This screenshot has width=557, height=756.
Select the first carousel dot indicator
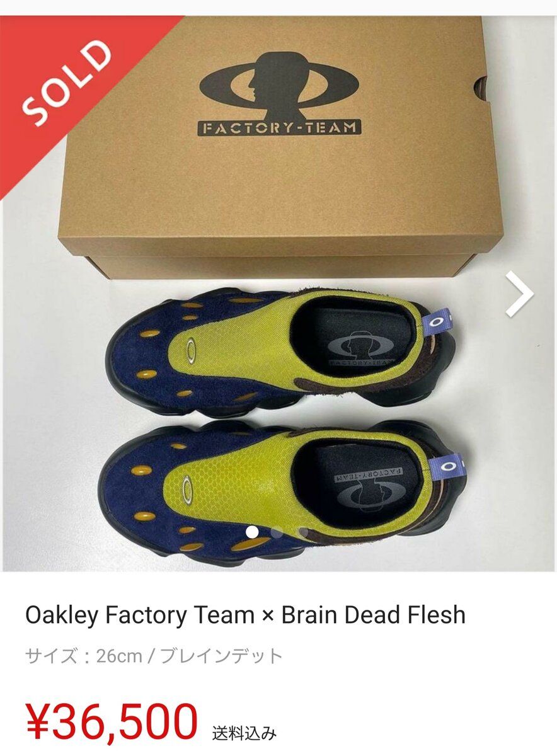coord(252,532)
